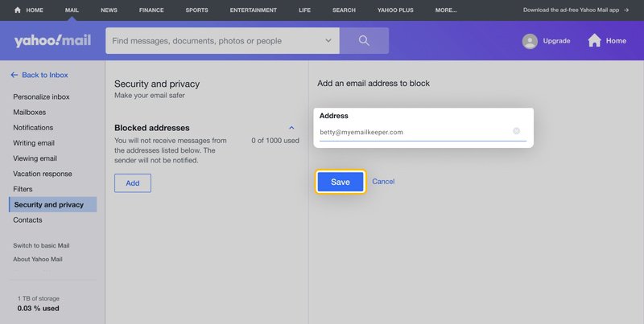Click Switch to basic Mail link
644x324 pixels.
coord(41,246)
